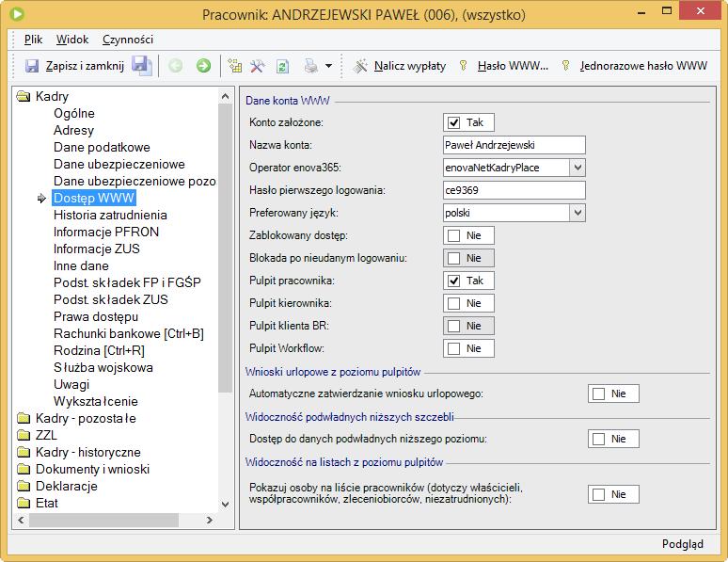This screenshot has width=728, height=562.
Task: Toggle the Zablokowany dostęp checkbox
Action: (453, 235)
